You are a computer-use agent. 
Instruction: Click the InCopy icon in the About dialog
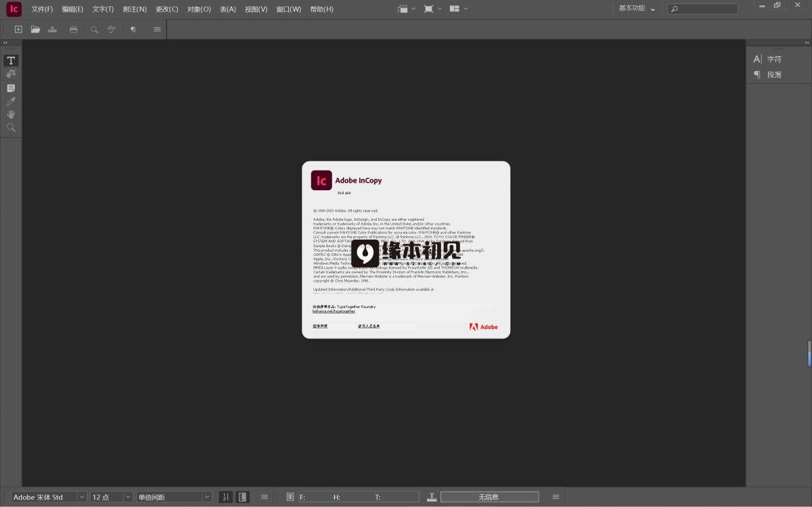click(321, 181)
